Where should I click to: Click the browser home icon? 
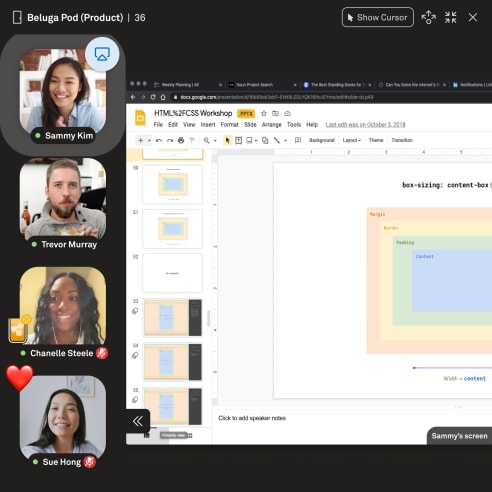click(x=163, y=97)
